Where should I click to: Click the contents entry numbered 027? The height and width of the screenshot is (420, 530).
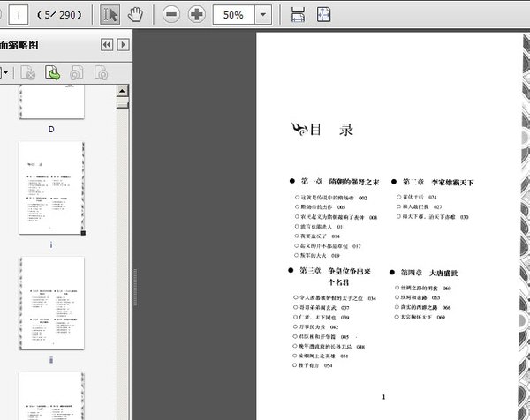click(420, 206)
